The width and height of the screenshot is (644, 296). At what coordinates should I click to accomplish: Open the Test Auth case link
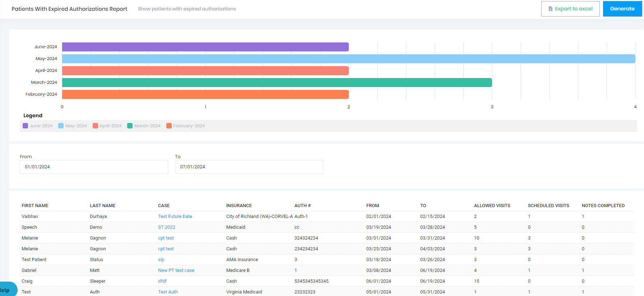point(168,292)
